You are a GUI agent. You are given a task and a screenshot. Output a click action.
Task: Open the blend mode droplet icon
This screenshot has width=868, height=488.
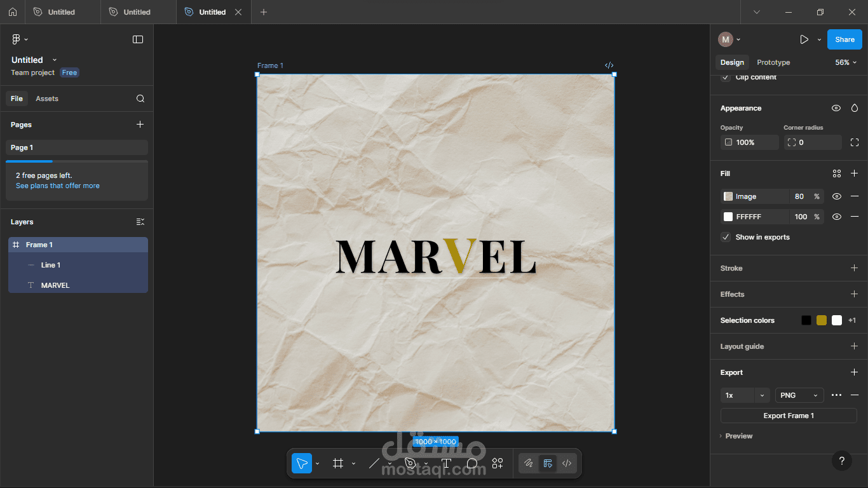[x=855, y=108]
